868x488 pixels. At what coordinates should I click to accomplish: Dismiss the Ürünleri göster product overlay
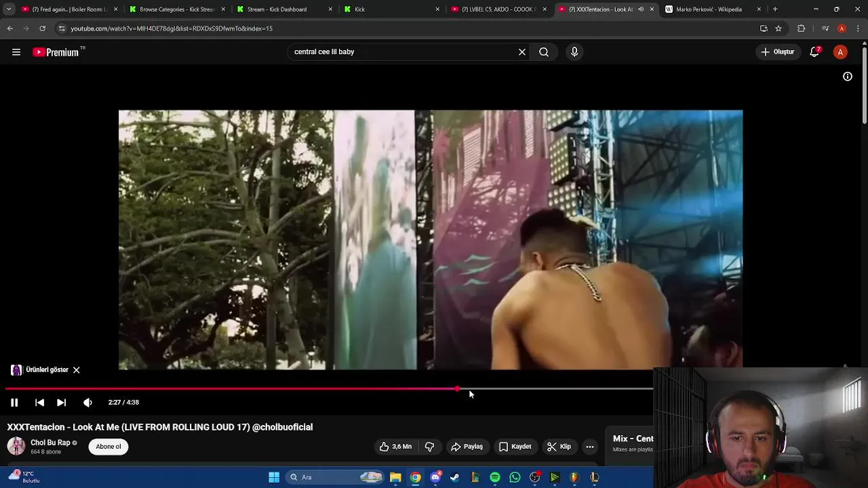coord(77,370)
